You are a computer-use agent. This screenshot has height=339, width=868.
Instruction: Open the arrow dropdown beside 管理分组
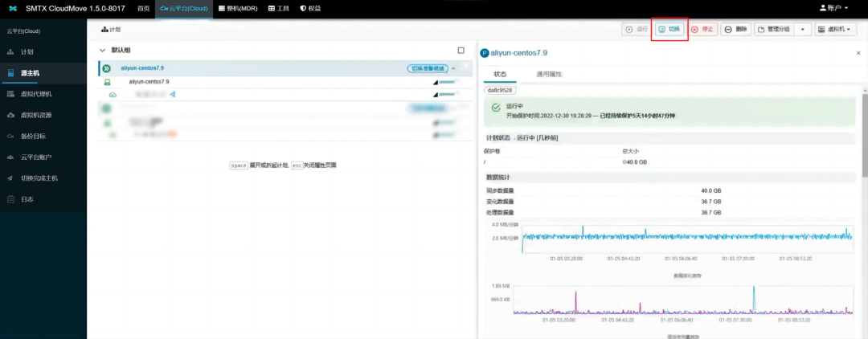coord(803,29)
